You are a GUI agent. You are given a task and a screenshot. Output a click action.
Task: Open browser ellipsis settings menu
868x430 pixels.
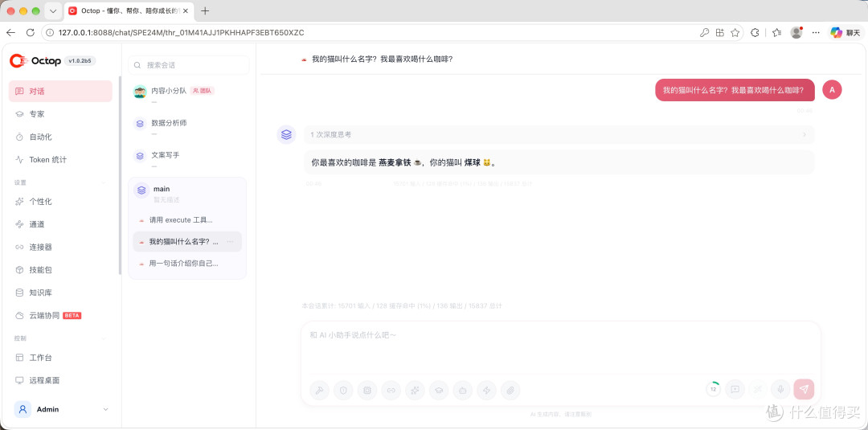[816, 33]
